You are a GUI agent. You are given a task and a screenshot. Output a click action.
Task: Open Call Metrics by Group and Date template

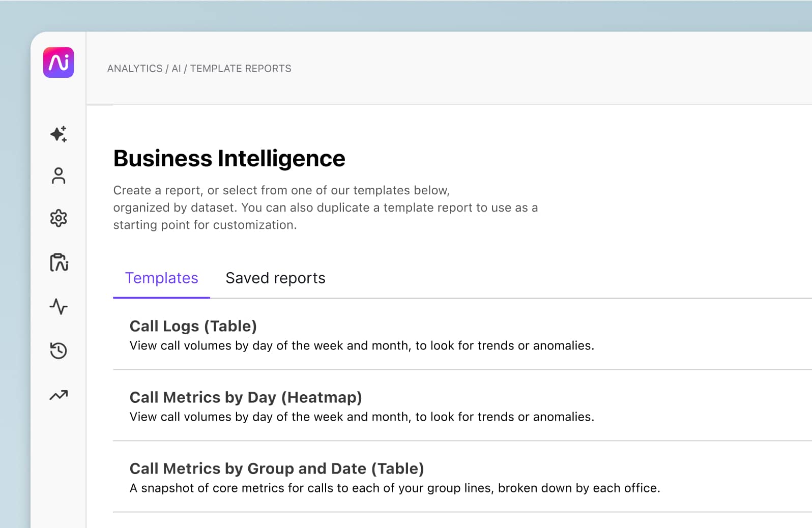pyautogui.click(x=277, y=468)
